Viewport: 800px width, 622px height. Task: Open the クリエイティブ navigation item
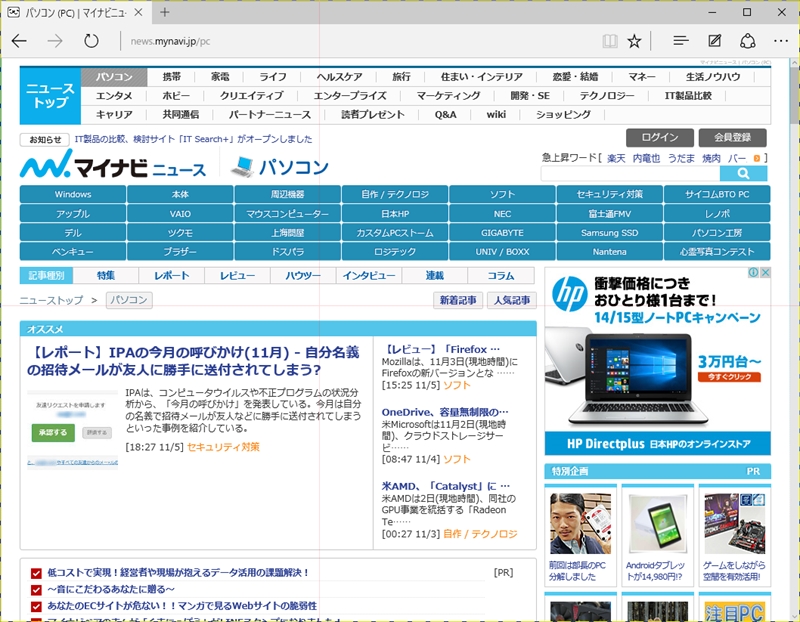click(251, 96)
